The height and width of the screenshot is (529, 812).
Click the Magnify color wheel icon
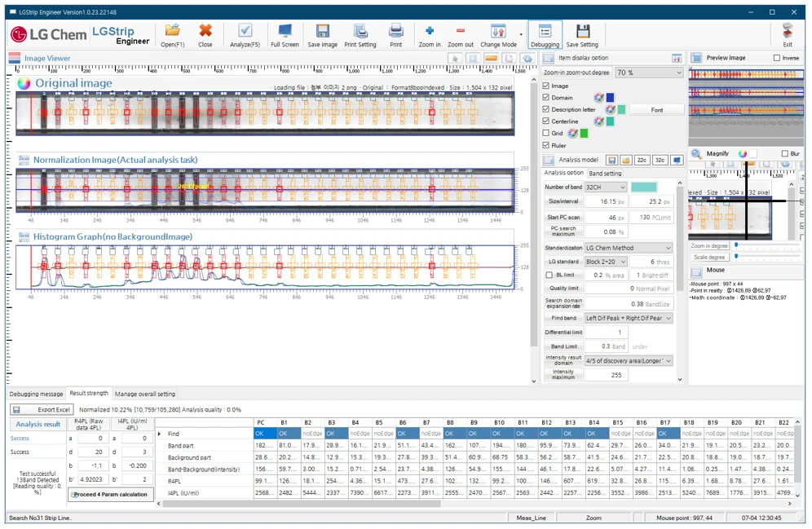pyautogui.click(x=742, y=154)
